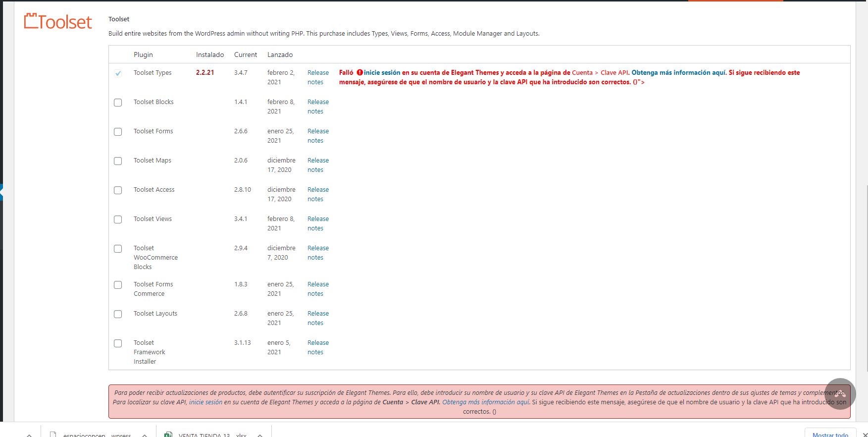Select the Toolset Access checkbox

(x=118, y=190)
